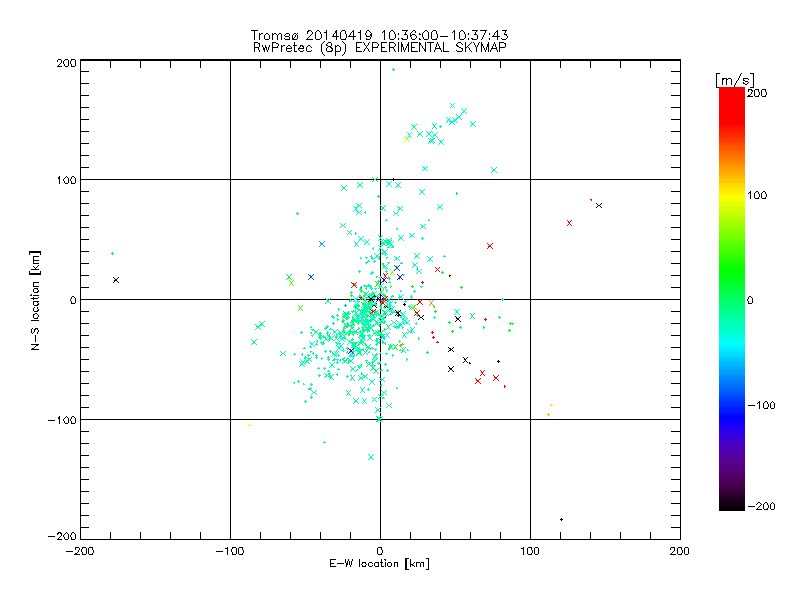Image resolution: width=800 pixels, height=600 pixels.
Task: Click the "N-S location [km]" axis label
Action: pyautogui.click(x=35, y=300)
